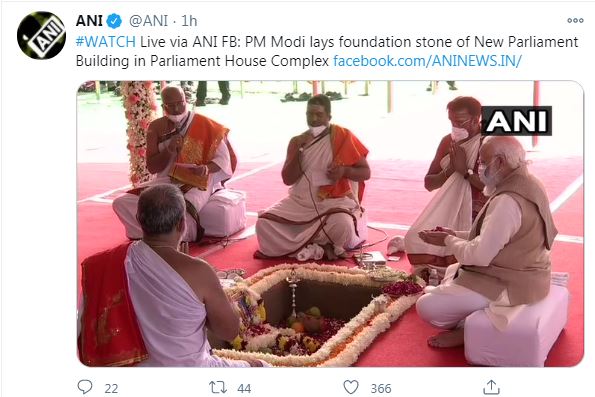Open the facebook.com/ANINEWS.IN/ link
595x397 pixels.
pyautogui.click(x=428, y=61)
